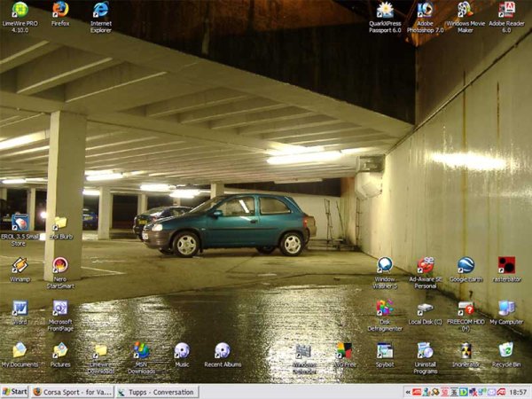
Task: Select the Google Earth icon
Action: (x=465, y=265)
